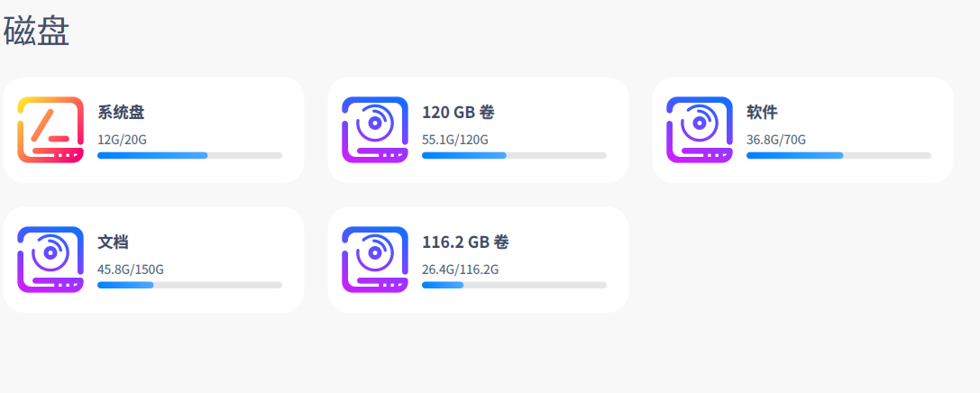Open the 120 GB 卷 name label
Image resolution: width=980 pixels, height=393 pixels.
click(458, 113)
